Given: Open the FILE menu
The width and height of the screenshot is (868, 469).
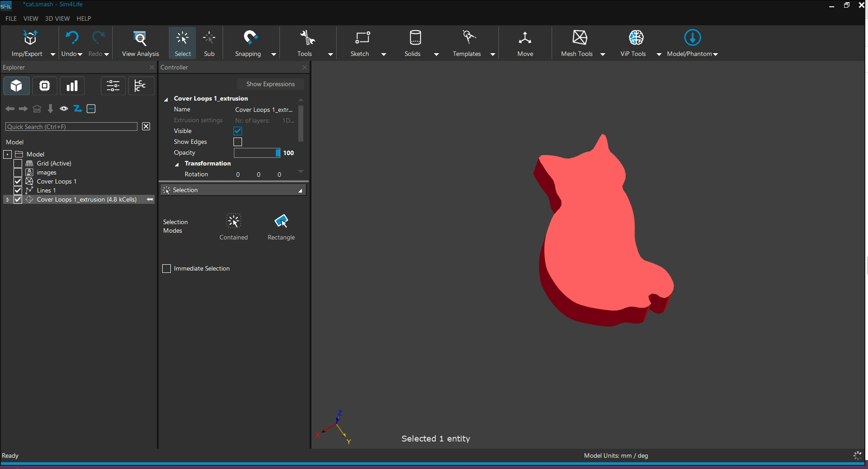Looking at the screenshot, I should click(x=11, y=18).
